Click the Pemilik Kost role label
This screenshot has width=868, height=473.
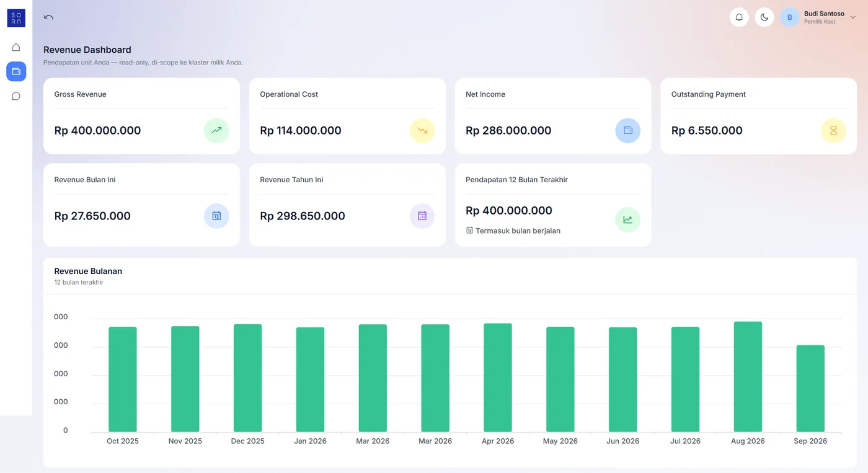[820, 22]
